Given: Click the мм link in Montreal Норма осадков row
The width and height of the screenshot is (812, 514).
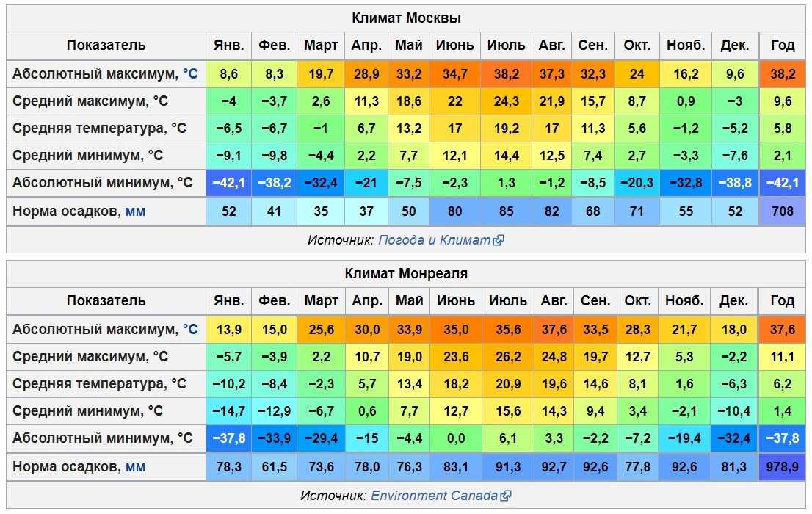Looking at the screenshot, I should point(135,466).
